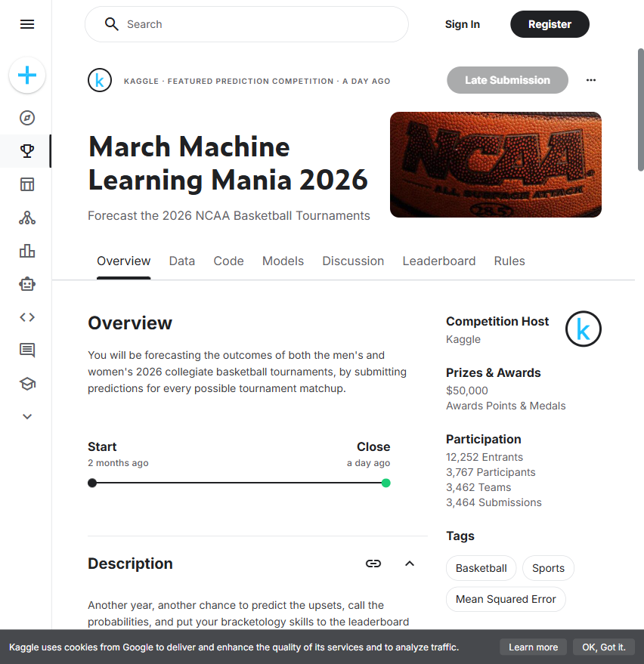Open the Discussions comment icon in the sidebar

[x=27, y=350]
